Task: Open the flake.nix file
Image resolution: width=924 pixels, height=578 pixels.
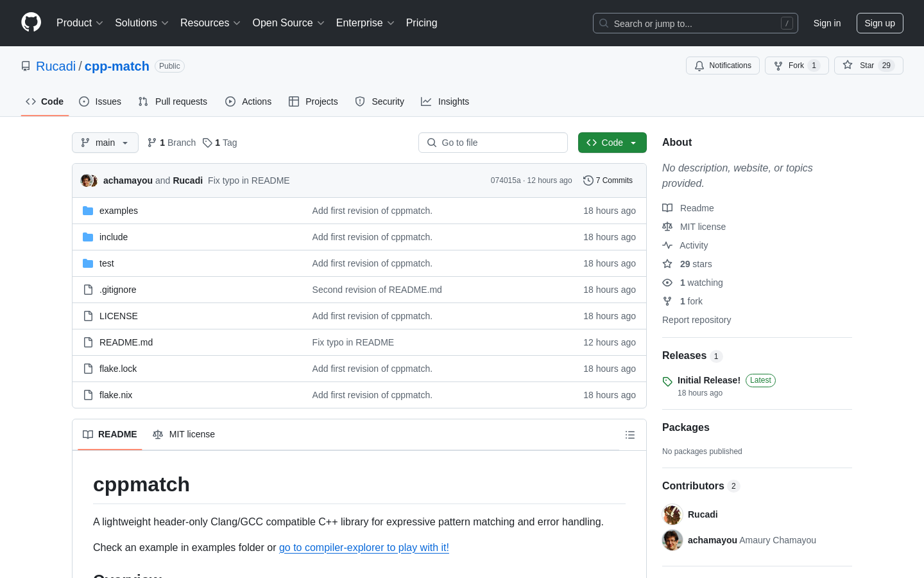Action: coord(116,395)
